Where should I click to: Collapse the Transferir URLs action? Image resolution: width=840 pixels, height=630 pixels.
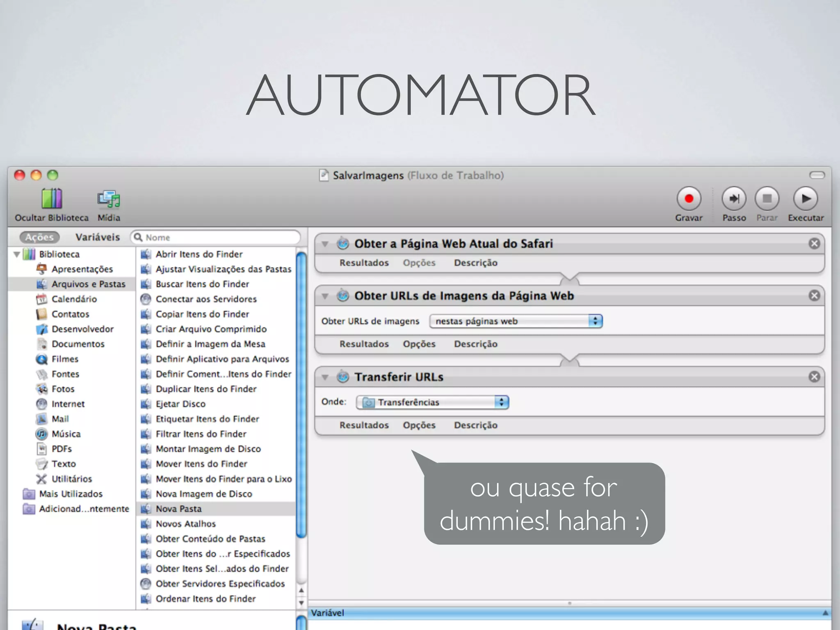click(325, 377)
